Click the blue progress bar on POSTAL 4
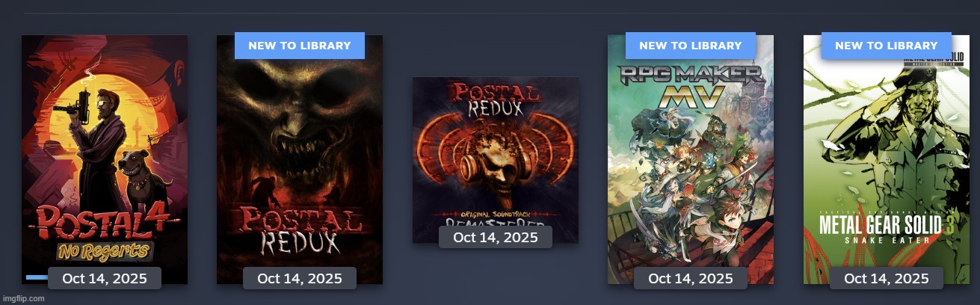This screenshot has height=305, width=980. [x=37, y=277]
